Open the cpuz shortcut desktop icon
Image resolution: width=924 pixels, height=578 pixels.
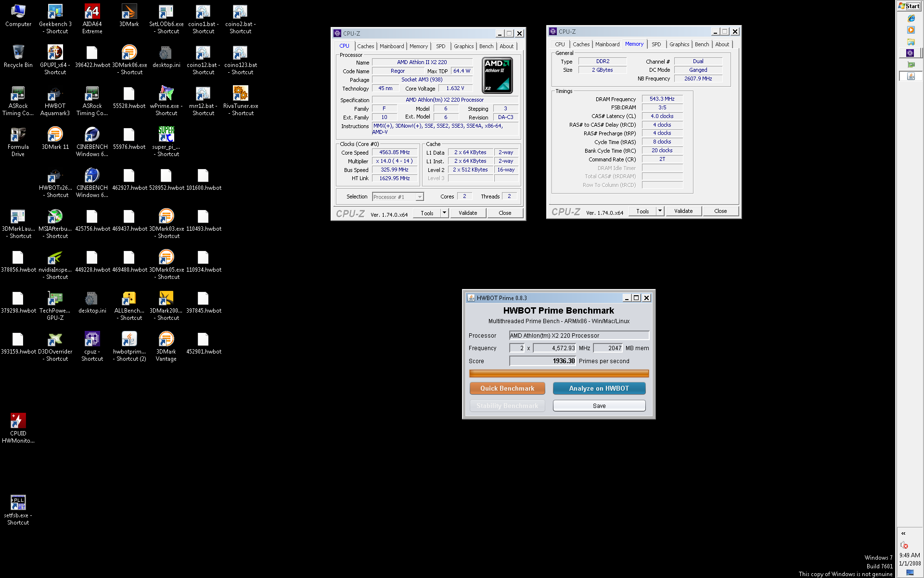[x=92, y=347]
